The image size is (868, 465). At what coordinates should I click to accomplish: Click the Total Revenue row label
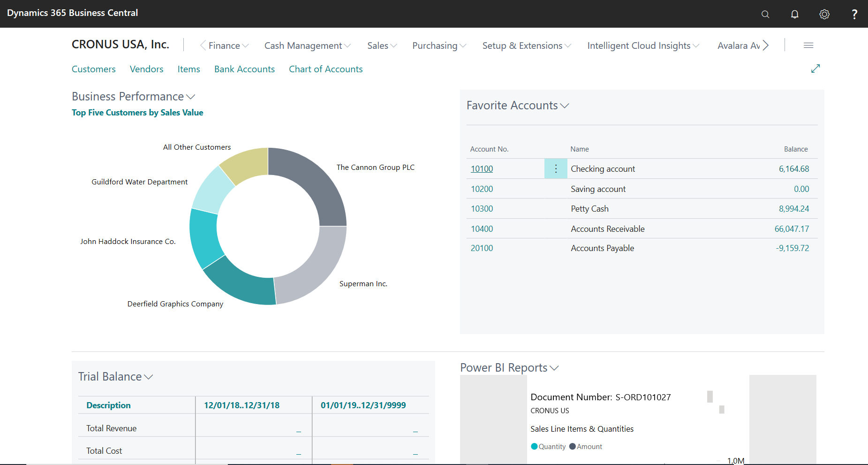click(112, 428)
